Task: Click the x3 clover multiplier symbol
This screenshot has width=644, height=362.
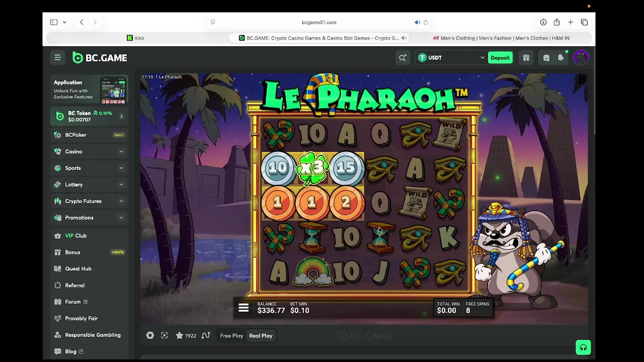Action: point(312,168)
